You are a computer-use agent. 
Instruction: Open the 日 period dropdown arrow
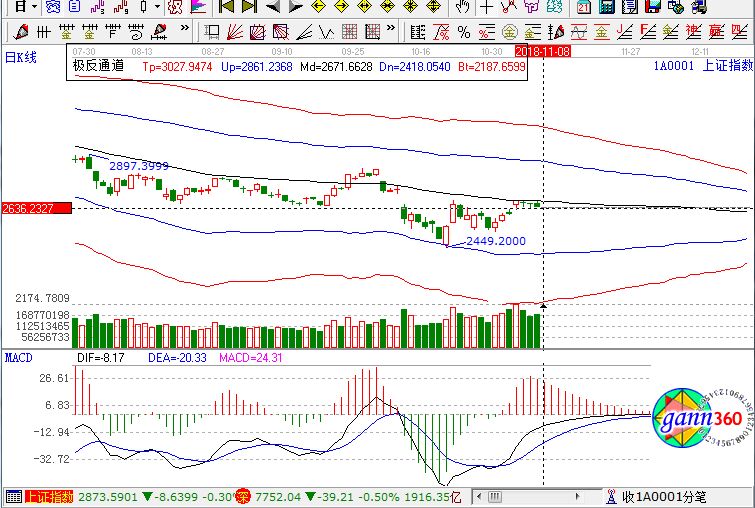[x=33, y=7]
